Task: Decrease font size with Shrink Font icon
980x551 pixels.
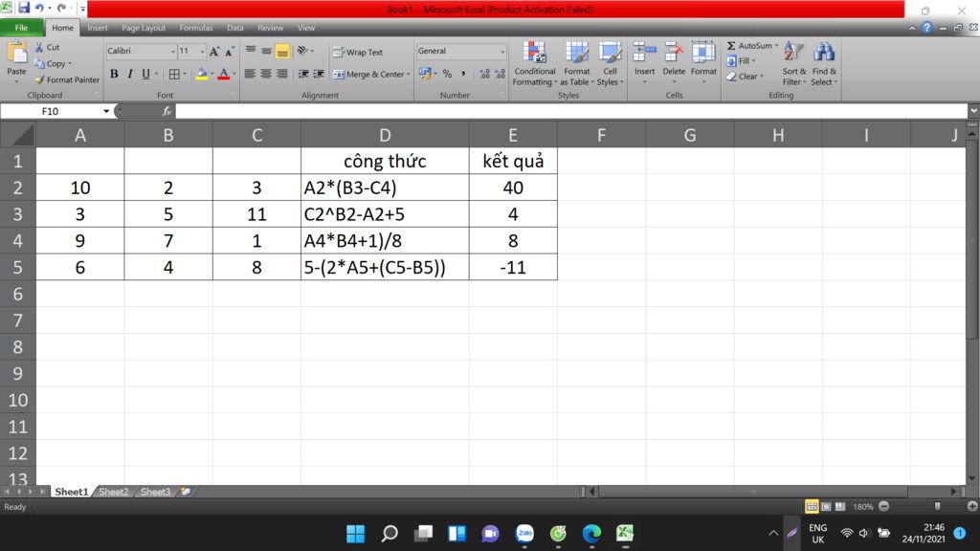Action: point(230,52)
